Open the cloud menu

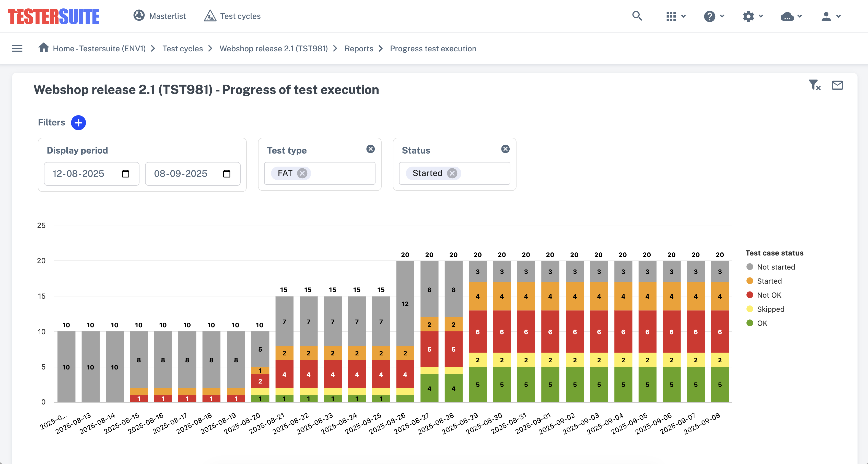pos(787,16)
